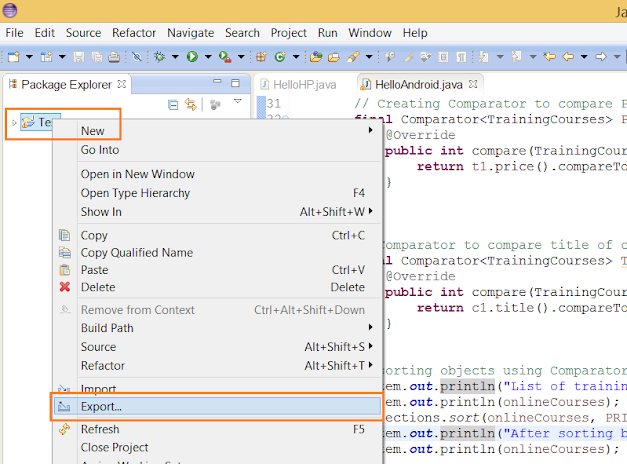Go forward with the right arrow icon
The width and height of the screenshot is (627, 464).
click(x=601, y=57)
